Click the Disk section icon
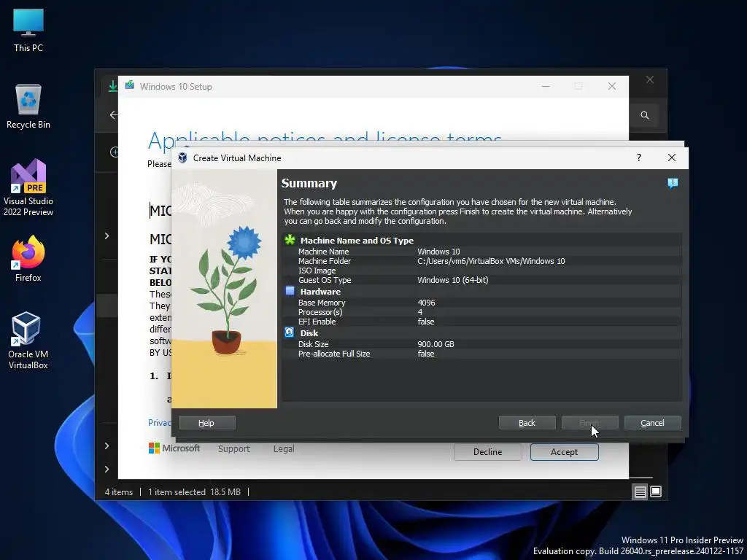 [x=289, y=332]
